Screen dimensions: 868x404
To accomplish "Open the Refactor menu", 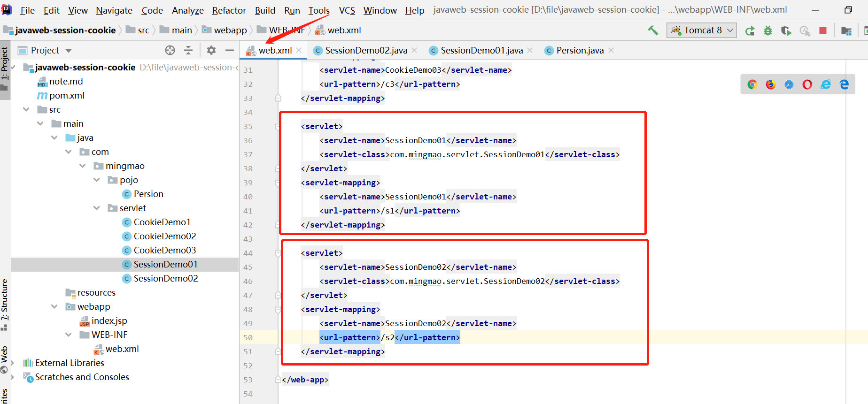I will pos(229,10).
